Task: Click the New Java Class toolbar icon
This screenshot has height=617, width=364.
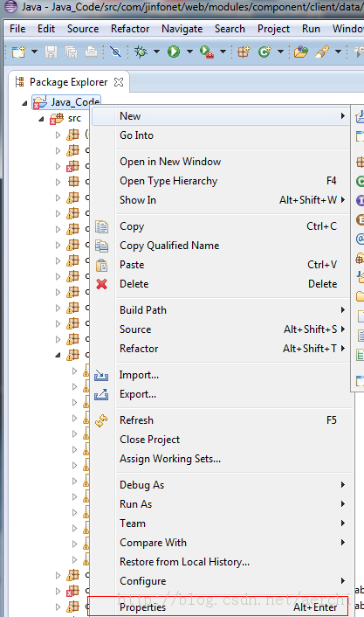Action: [x=264, y=52]
